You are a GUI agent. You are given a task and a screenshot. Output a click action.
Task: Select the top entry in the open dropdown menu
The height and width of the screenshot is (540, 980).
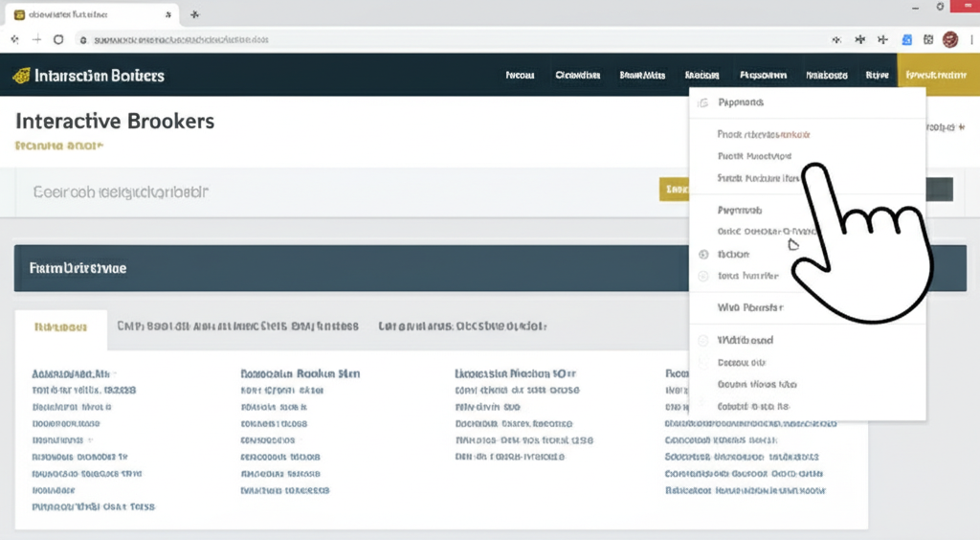741,102
